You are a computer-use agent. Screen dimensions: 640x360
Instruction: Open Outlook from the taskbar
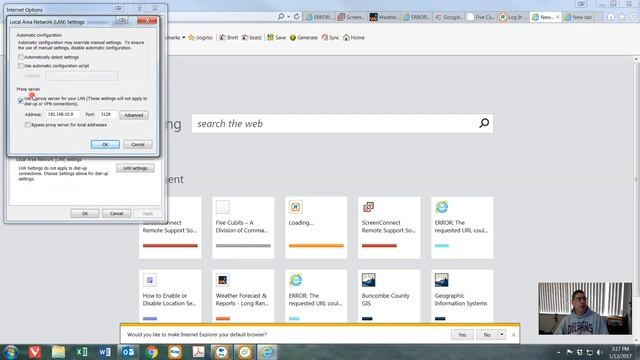tap(128, 352)
